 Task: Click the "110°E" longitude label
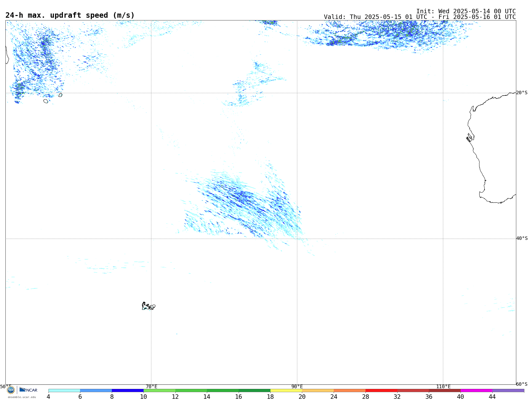point(443,386)
